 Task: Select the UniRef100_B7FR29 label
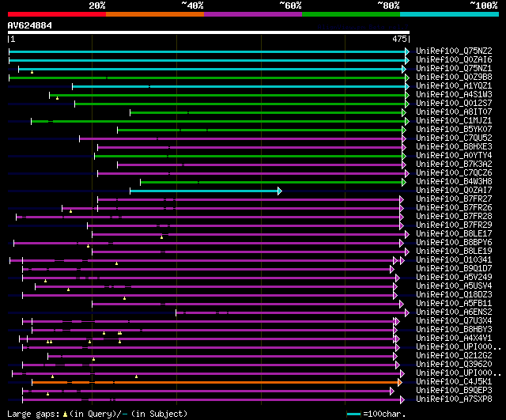pos(454,225)
